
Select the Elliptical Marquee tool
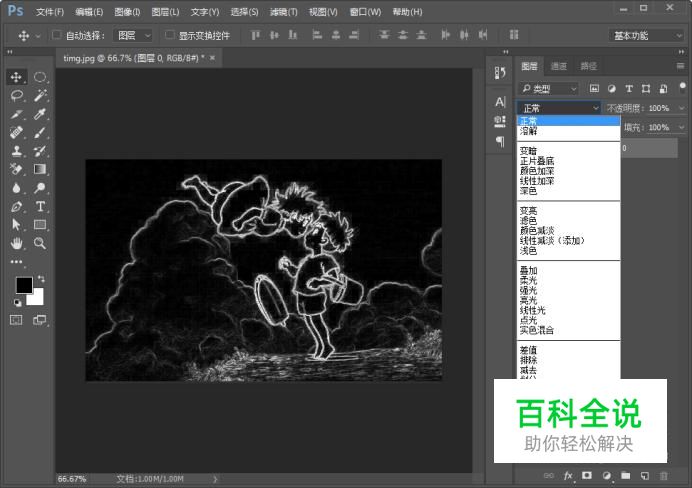coord(40,77)
